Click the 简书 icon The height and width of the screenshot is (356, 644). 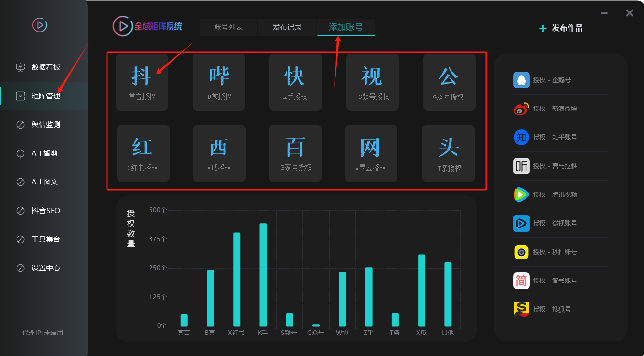tap(521, 280)
